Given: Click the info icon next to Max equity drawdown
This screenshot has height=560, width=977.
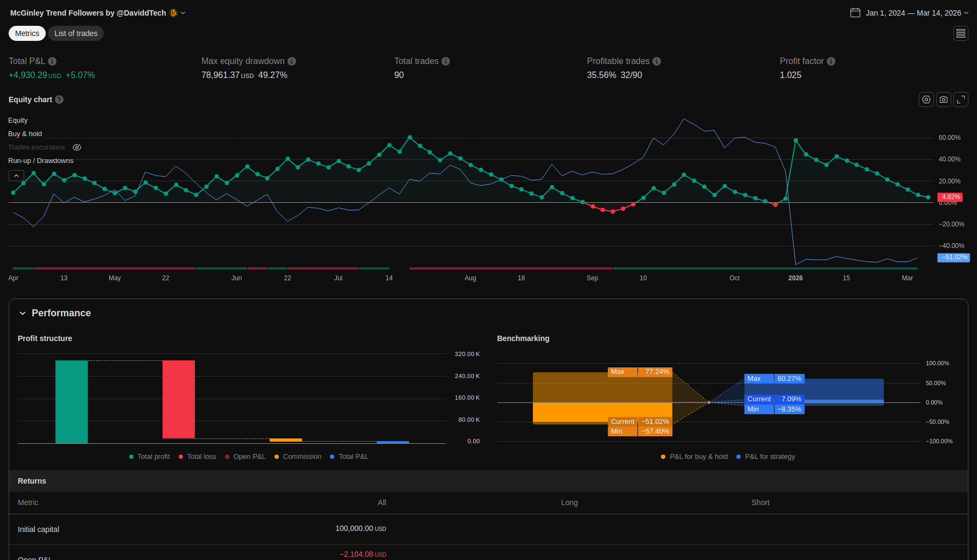Looking at the screenshot, I should point(292,61).
